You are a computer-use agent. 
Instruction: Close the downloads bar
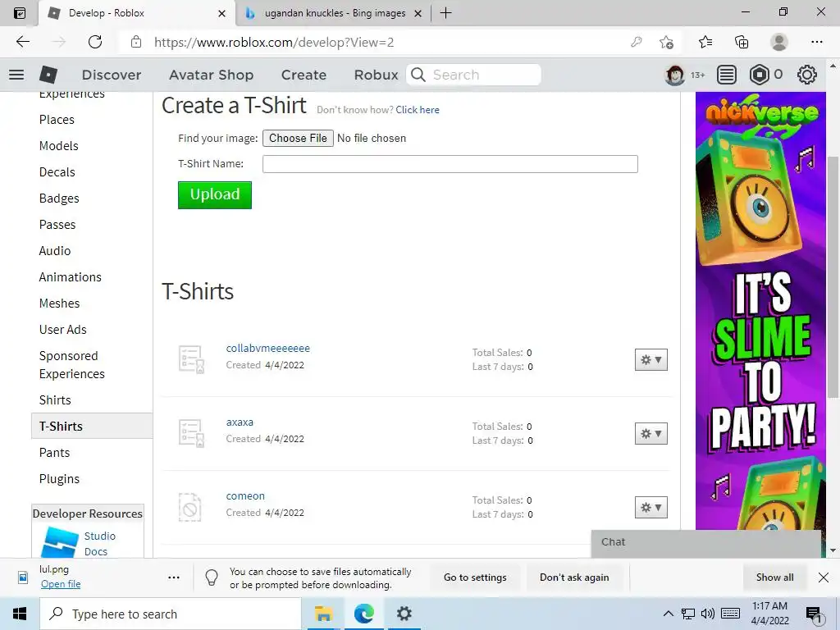coord(824,577)
